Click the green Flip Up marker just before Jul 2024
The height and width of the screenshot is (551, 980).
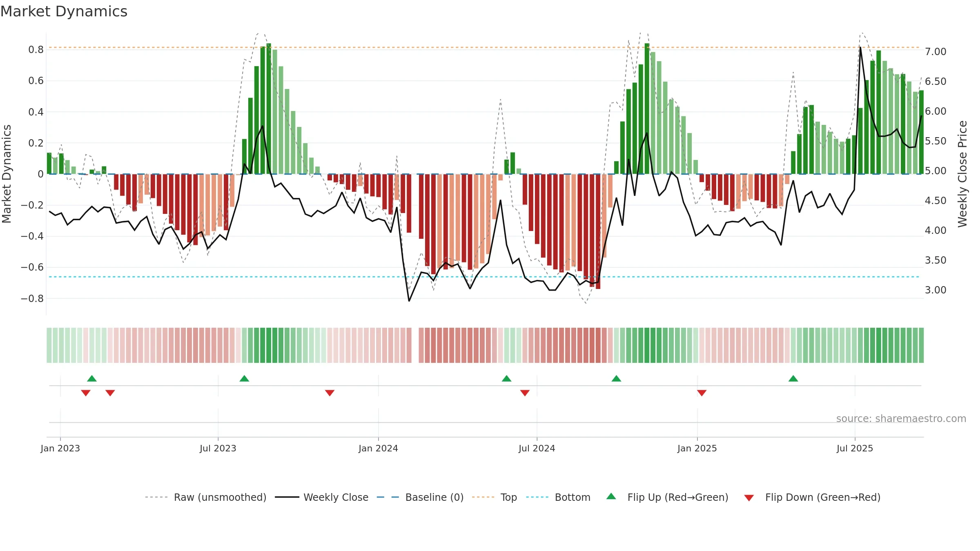tap(506, 379)
